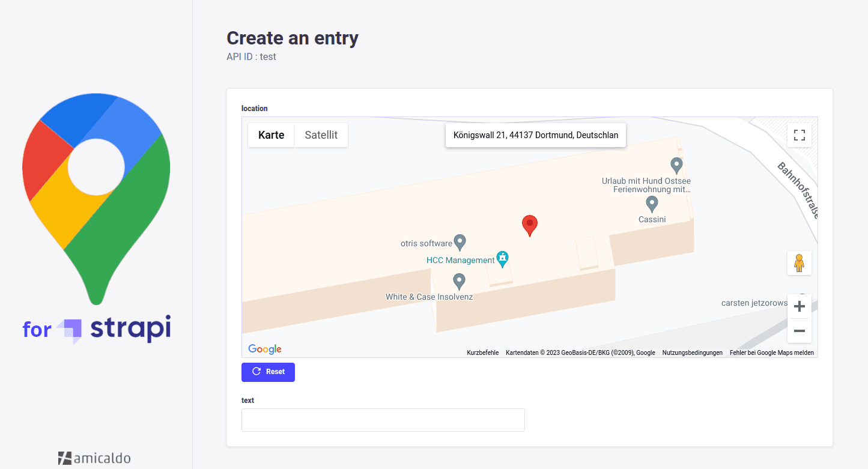This screenshot has height=469, width=868.
Task: Open the HCC Management teal pin
Action: (503, 259)
